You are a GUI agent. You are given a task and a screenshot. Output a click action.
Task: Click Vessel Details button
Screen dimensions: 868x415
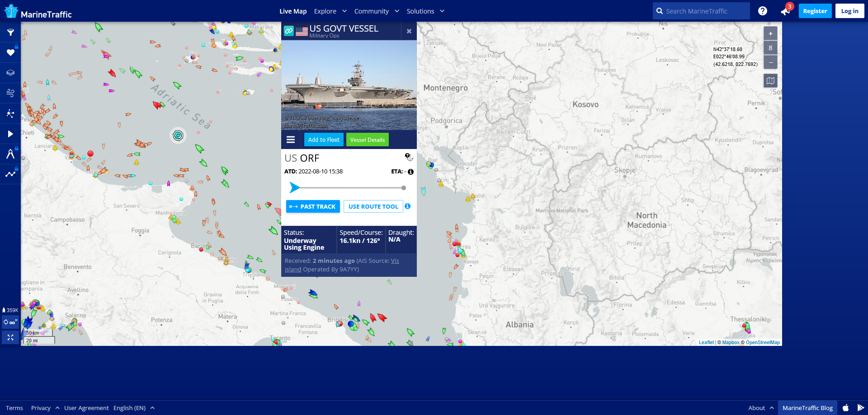(368, 140)
